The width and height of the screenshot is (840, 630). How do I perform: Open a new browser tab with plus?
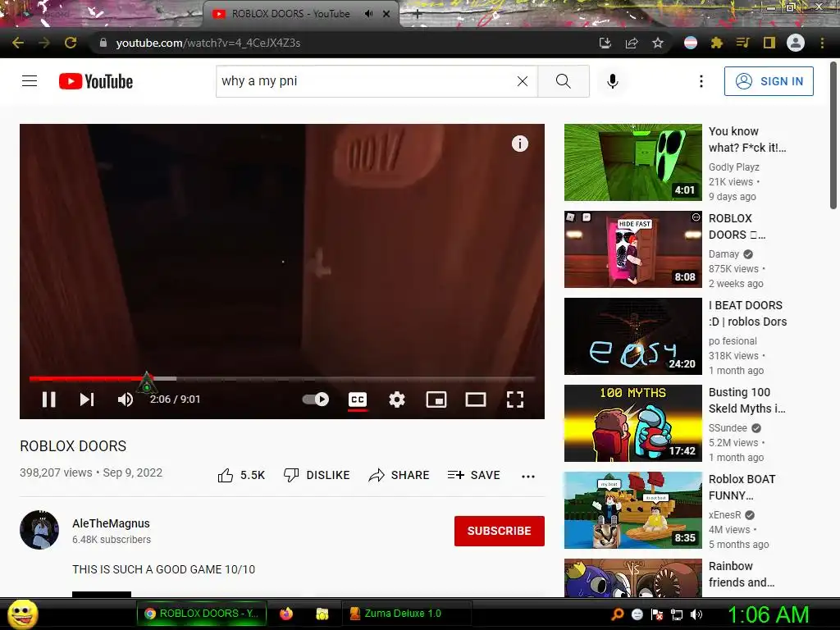click(x=417, y=15)
